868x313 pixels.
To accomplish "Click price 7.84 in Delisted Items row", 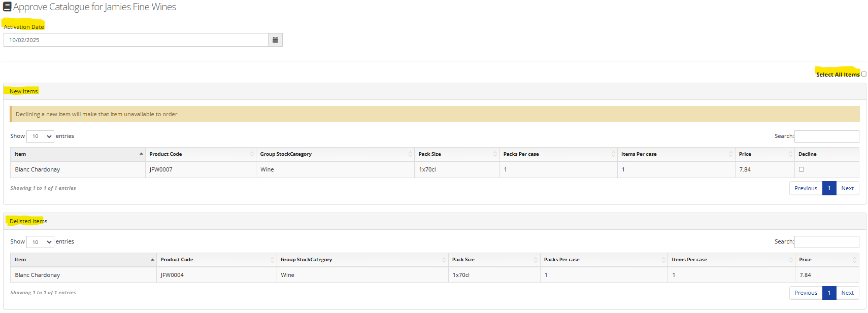I will [x=805, y=275].
